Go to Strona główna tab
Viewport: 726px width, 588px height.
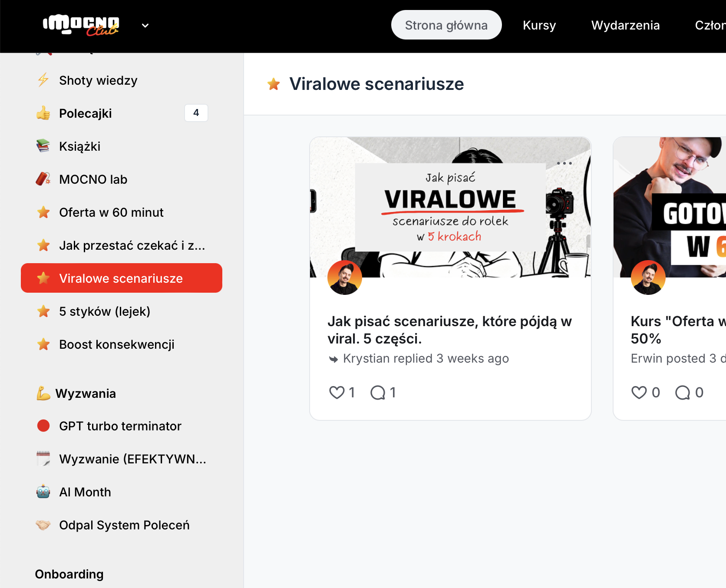(446, 25)
